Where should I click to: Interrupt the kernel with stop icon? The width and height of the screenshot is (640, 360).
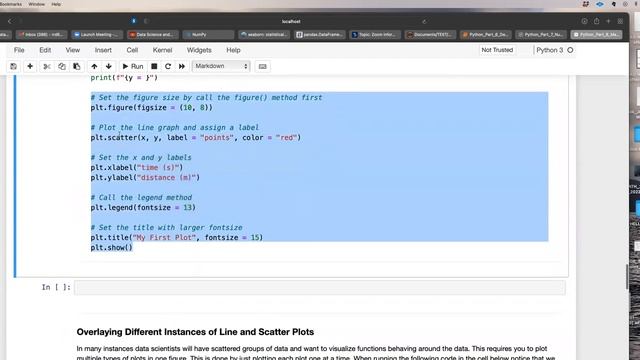(x=154, y=66)
